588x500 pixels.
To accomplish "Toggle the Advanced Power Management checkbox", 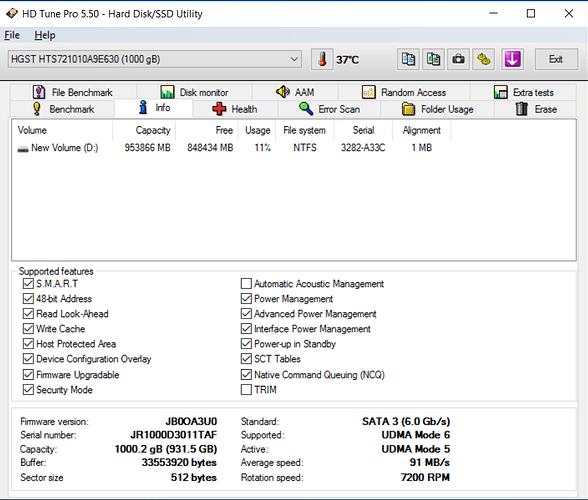I will [x=246, y=314].
